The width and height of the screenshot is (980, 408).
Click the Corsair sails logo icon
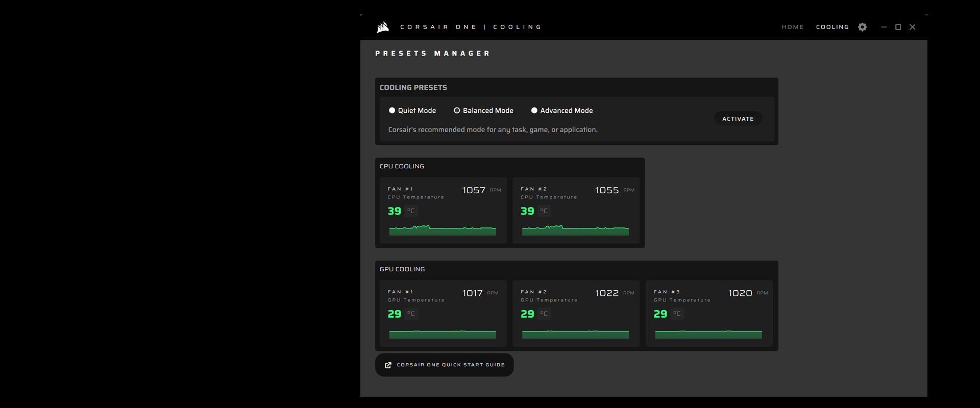[x=383, y=27]
